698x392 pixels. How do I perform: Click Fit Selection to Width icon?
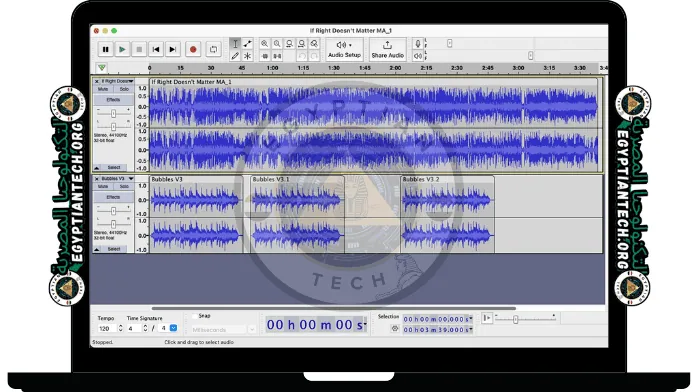[x=289, y=44]
